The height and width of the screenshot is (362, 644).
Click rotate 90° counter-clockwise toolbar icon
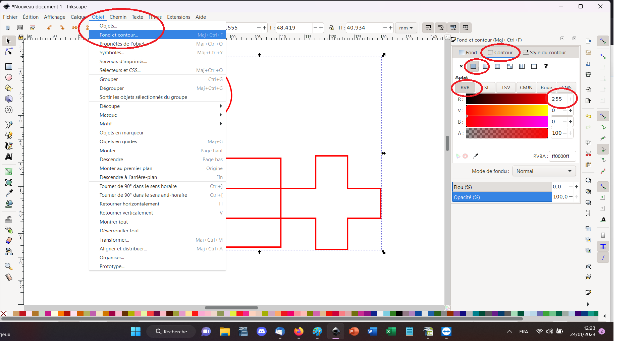(49, 28)
